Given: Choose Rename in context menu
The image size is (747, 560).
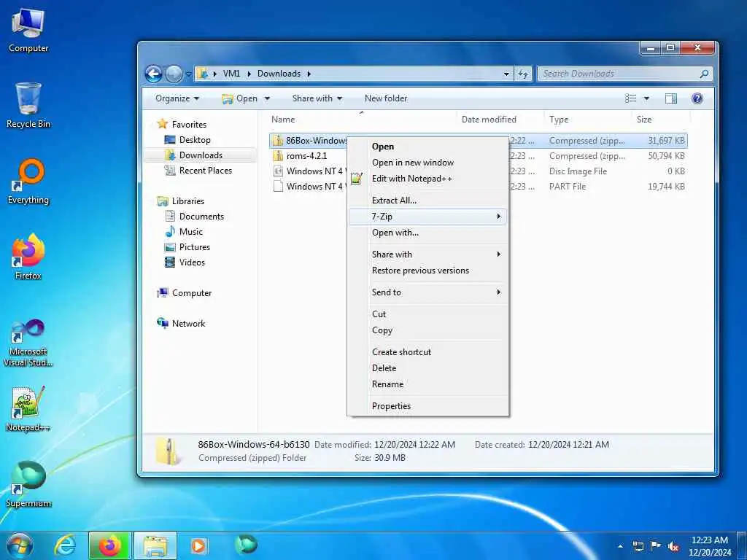Looking at the screenshot, I should 427,384.
